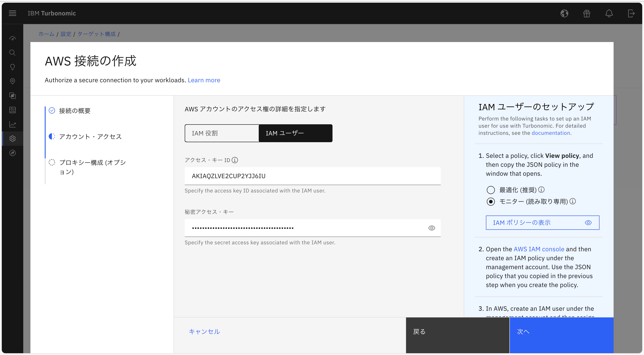Click the 戻る button
Viewport: 644px width, 355px height.
pyautogui.click(x=458, y=335)
